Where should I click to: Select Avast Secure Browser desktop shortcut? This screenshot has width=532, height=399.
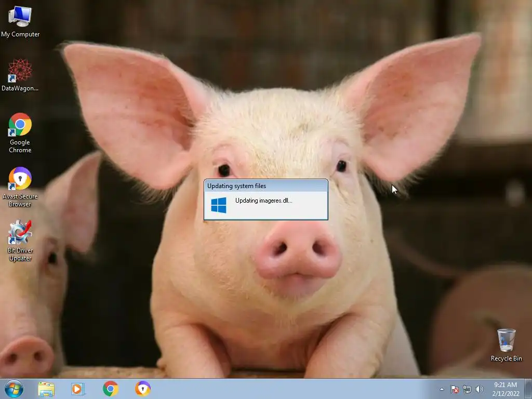20,187
